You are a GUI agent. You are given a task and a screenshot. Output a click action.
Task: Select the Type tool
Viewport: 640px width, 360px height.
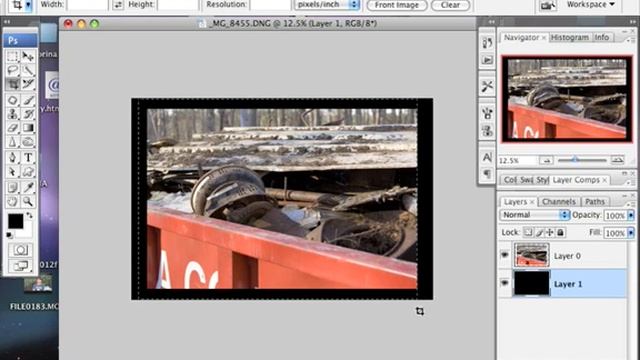pos(28,158)
